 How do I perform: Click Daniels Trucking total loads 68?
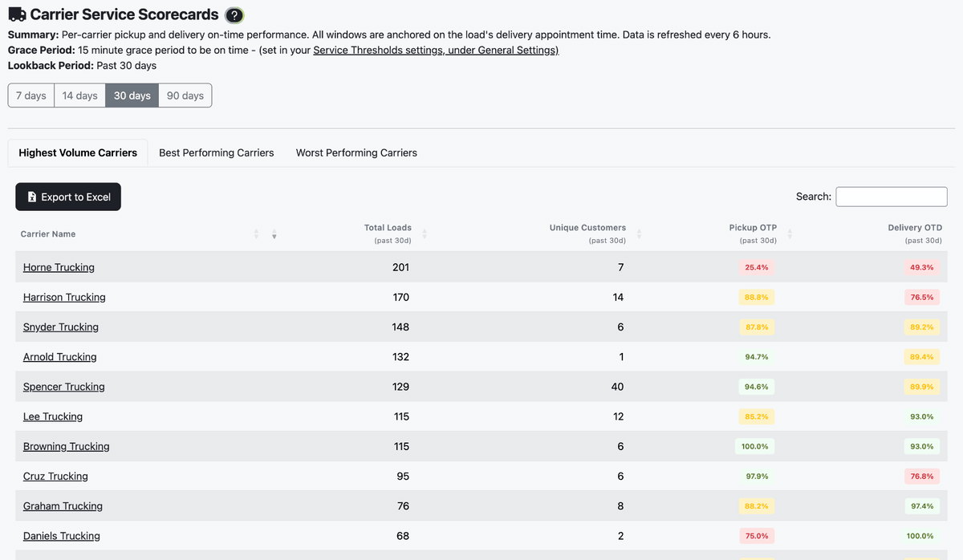pos(403,536)
